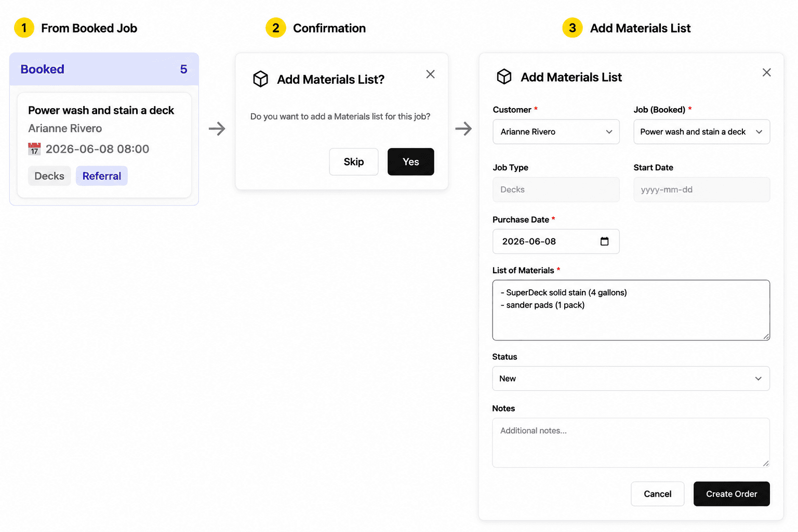Open the Status dropdown set to New
This screenshot has height=532, width=798.
point(631,379)
